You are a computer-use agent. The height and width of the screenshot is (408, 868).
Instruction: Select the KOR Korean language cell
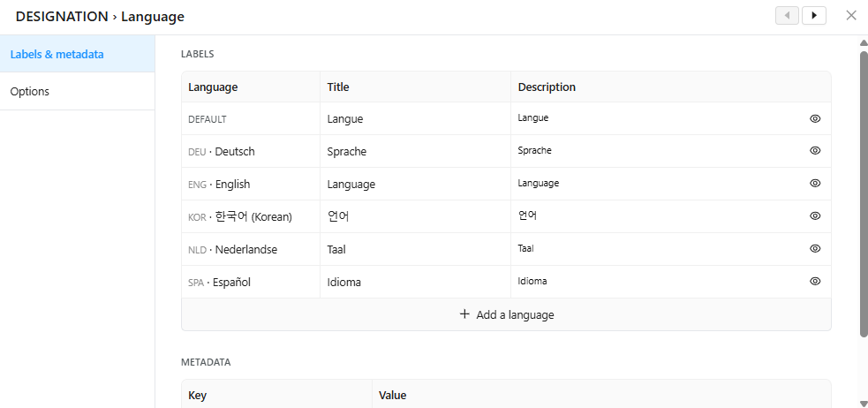pyautogui.click(x=251, y=216)
